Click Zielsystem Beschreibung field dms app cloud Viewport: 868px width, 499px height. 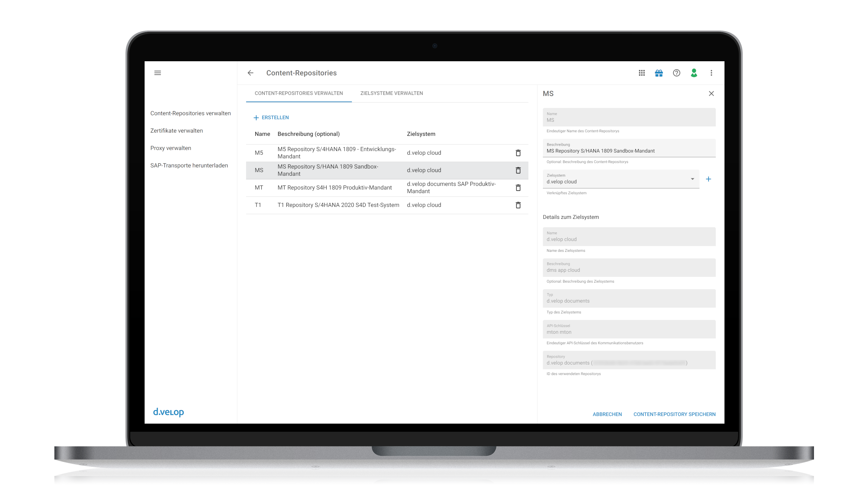629,267
